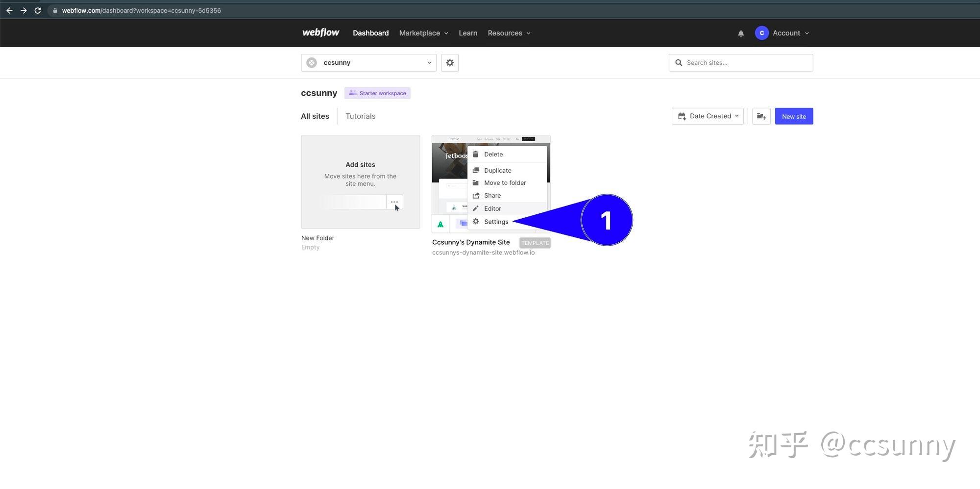Click the Add sites folder card
The width and height of the screenshot is (980, 489).
pyautogui.click(x=361, y=182)
